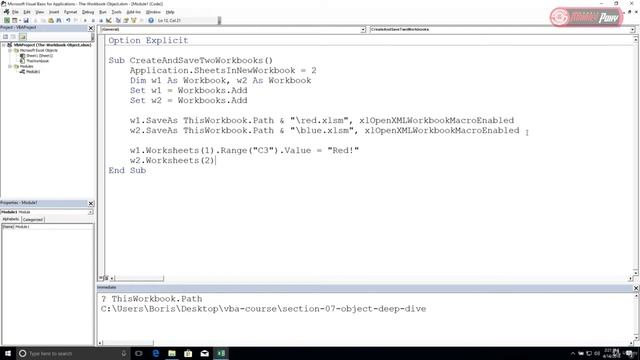
Task: Open the Window menu
Action: [x=153, y=12]
